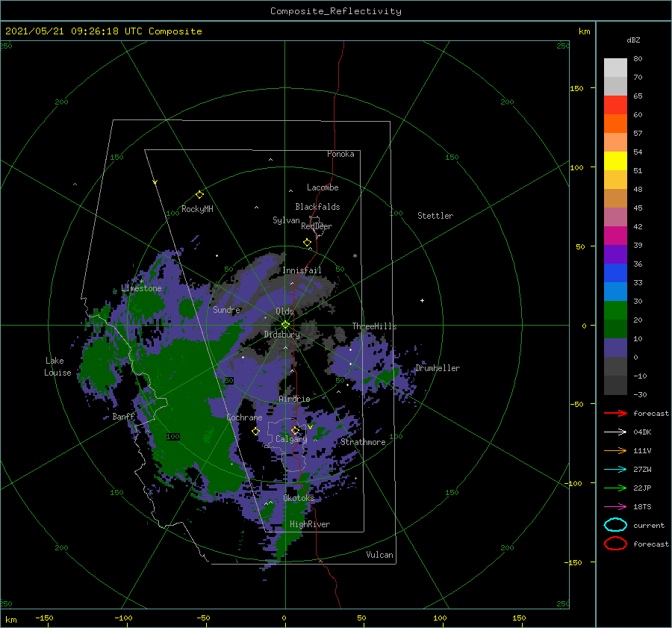
Task: Click the Okotoks label
Action: [298, 497]
